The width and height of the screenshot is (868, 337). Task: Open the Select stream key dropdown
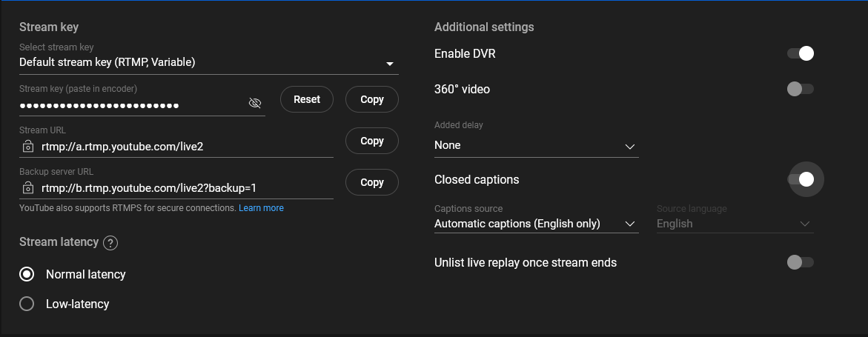tap(208, 63)
